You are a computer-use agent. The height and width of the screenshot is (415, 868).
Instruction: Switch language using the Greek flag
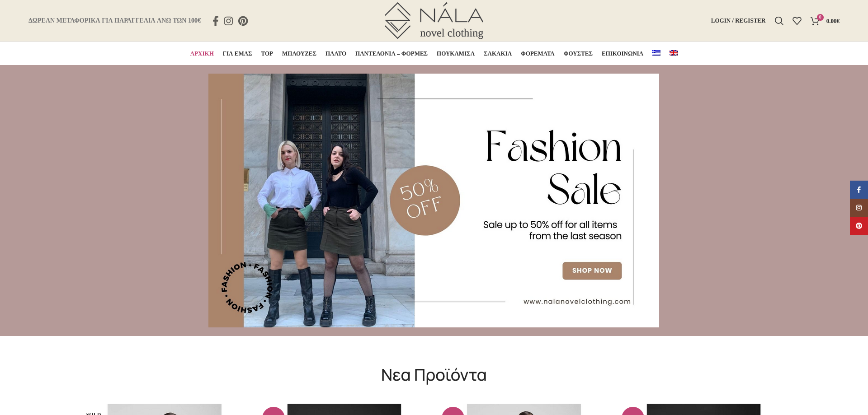656,53
